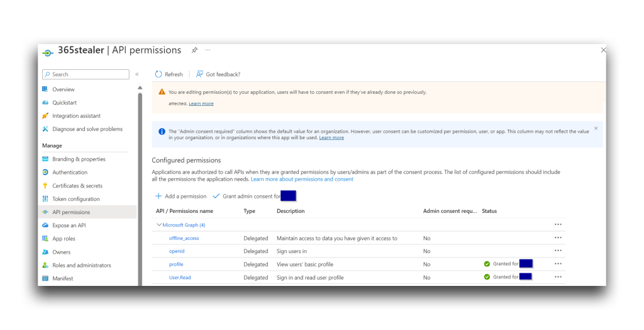Open the ellipsis menu for offline_access row
644x330 pixels.
[x=558, y=237]
